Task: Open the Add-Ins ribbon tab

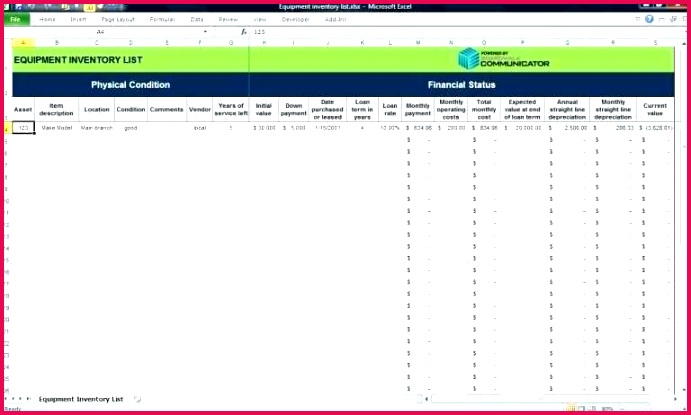Action: [x=335, y=19]
